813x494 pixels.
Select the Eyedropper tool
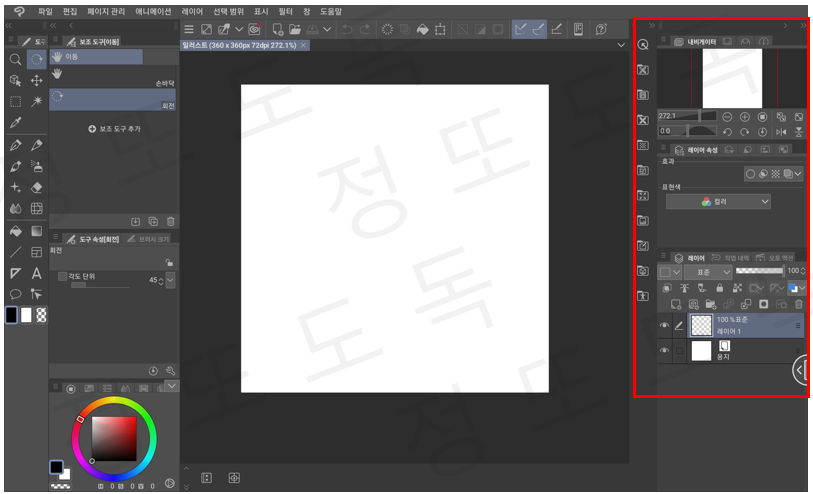(x=16, y=123)
